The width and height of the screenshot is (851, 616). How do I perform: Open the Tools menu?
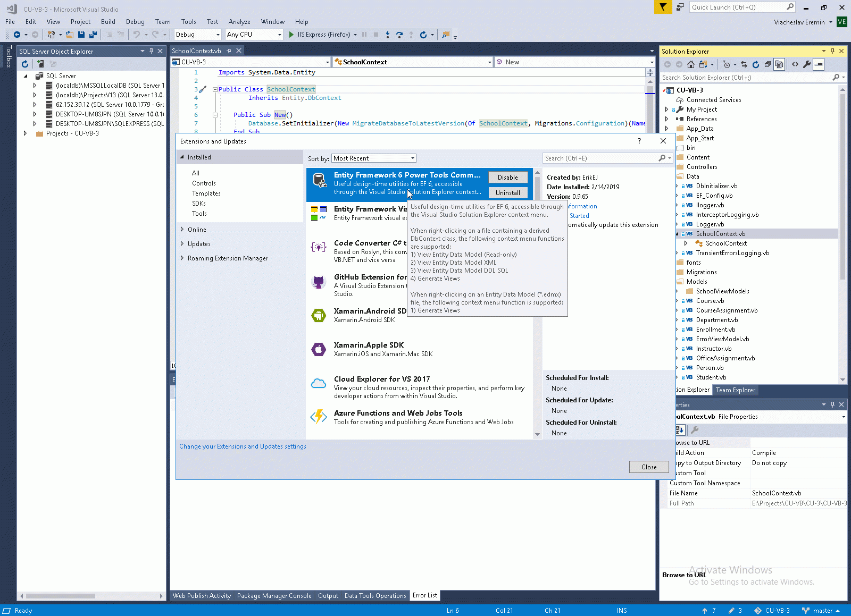[188, 22]
